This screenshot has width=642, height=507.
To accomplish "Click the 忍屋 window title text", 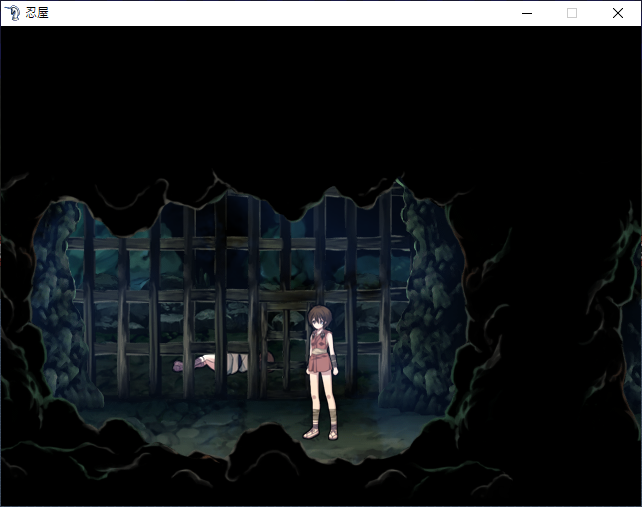I will click(37, 13).
